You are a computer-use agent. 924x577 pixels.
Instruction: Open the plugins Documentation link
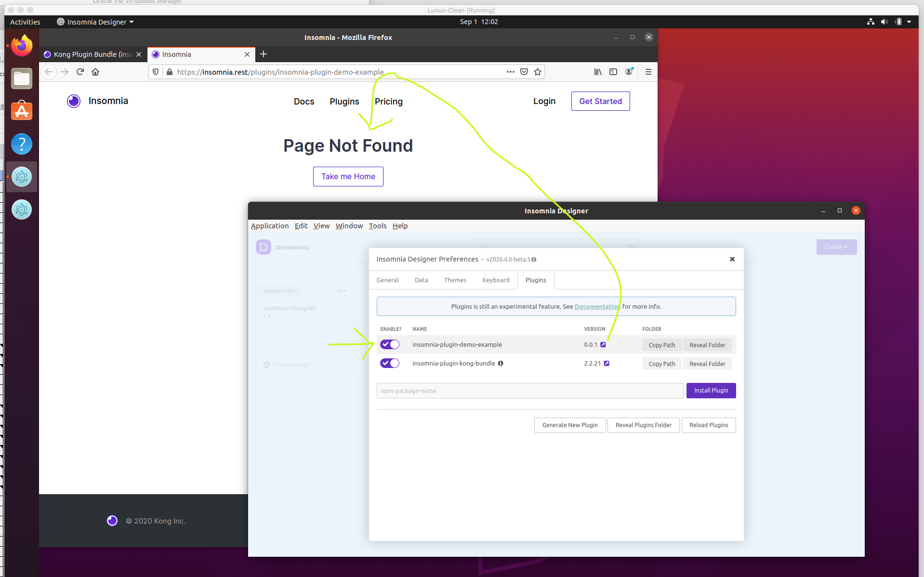coord(597,306)
